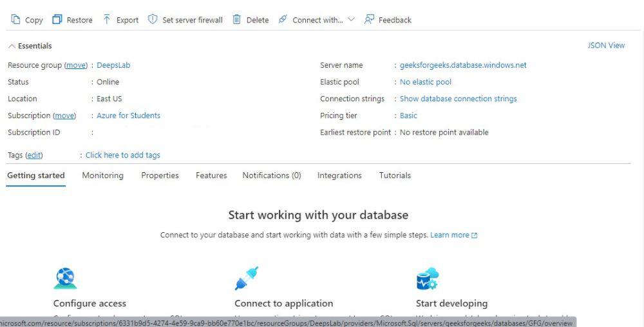Open the JSON View link
The width and height of the screenshot is (644, 327).
[606, 46]
